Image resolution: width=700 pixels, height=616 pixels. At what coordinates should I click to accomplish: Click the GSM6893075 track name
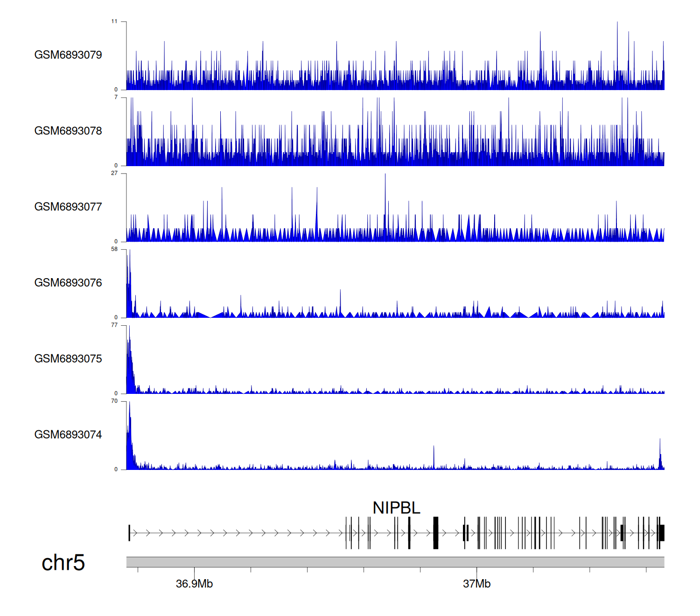click(68, 359)
